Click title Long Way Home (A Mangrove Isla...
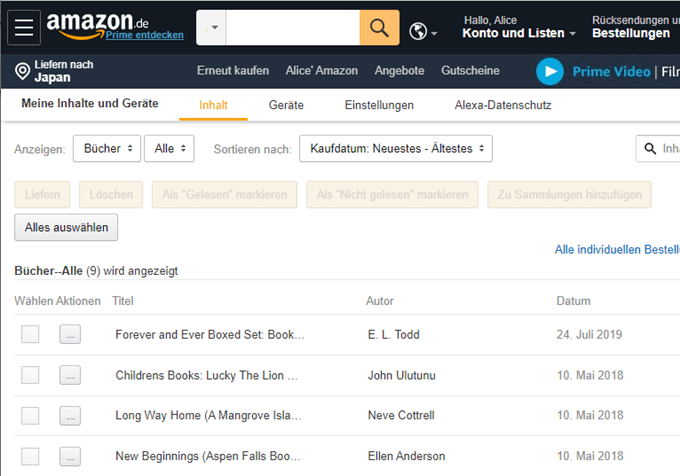Screen dimensions: 680x476 click(x=208, y=415)
